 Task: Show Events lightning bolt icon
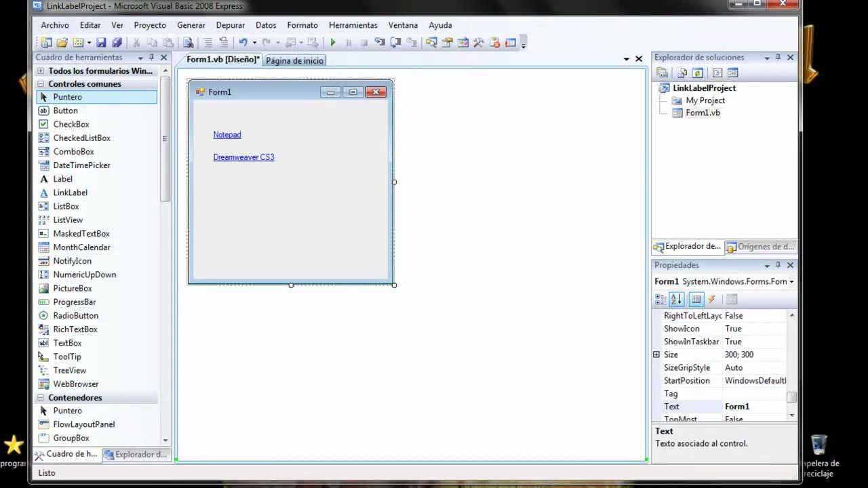711,299
